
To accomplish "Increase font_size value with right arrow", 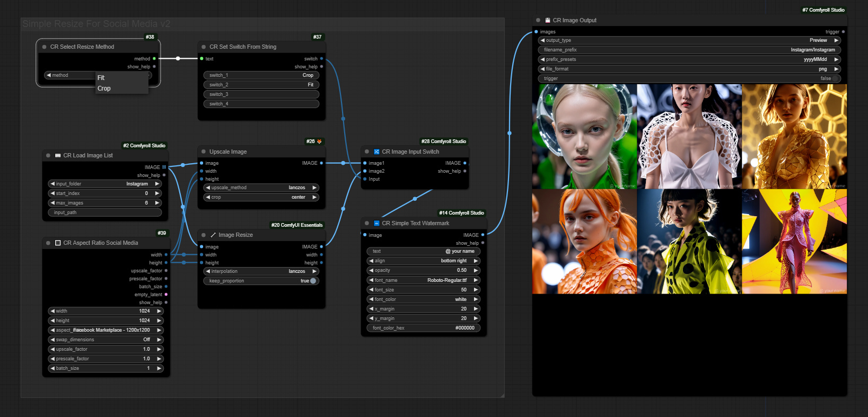I will (x=476, y=290).
